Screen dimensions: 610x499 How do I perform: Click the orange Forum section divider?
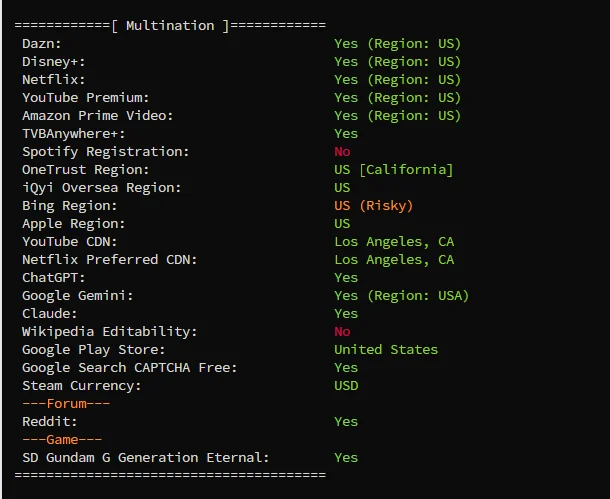pos(66,404)
